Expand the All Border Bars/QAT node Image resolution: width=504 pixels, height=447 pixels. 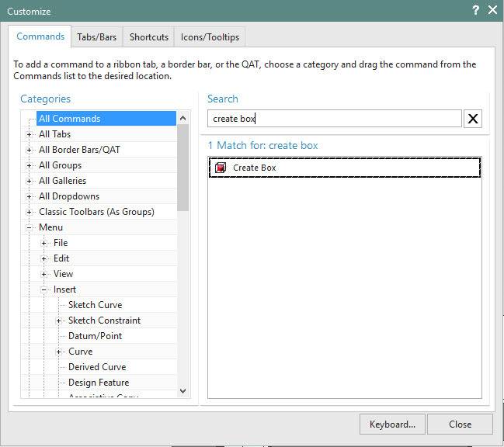[29, 150]
